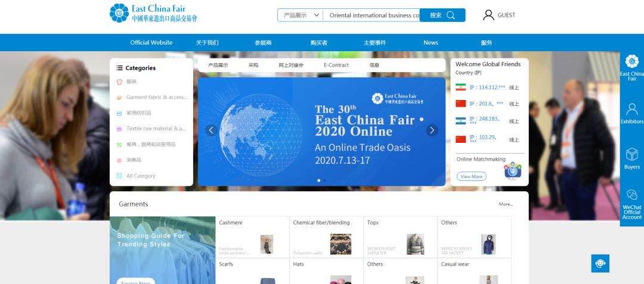Open the 主要事件 menu item
Screen dimensions: 644x284
point(374,43)
